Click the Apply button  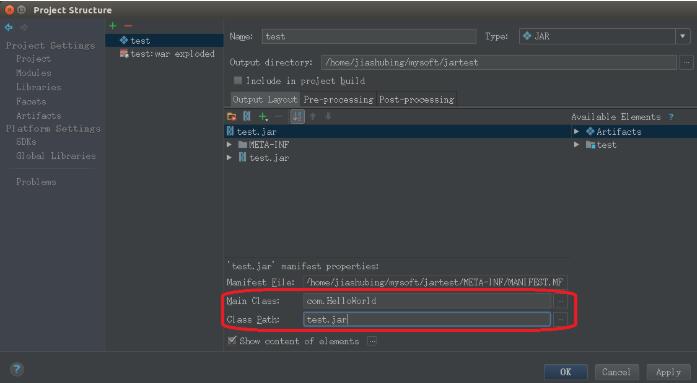pyautogui.click(x=668, y=372)
